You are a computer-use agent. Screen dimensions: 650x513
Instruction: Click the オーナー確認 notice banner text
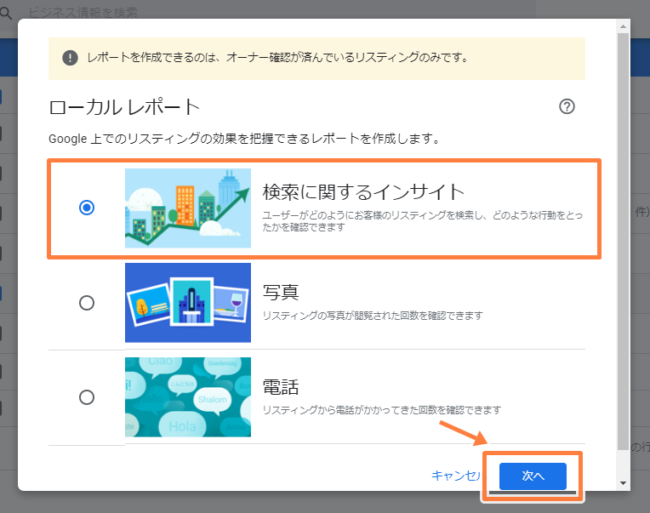tap(277, 57)
